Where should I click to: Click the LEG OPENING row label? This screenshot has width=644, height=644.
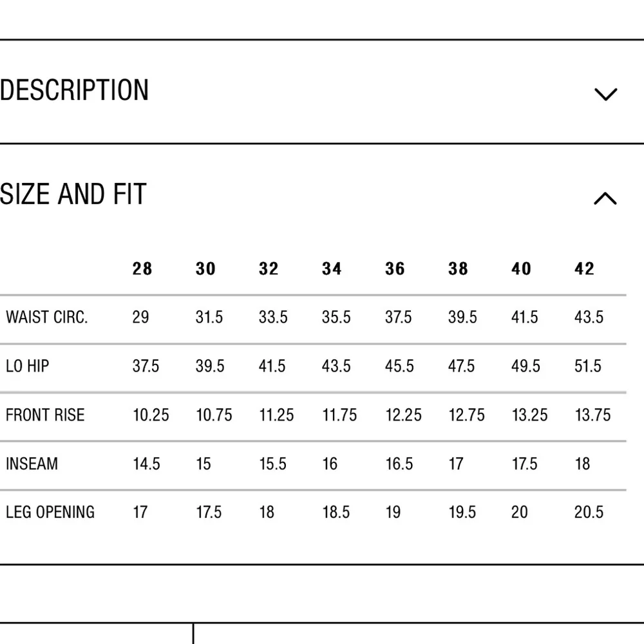[50, 512]
